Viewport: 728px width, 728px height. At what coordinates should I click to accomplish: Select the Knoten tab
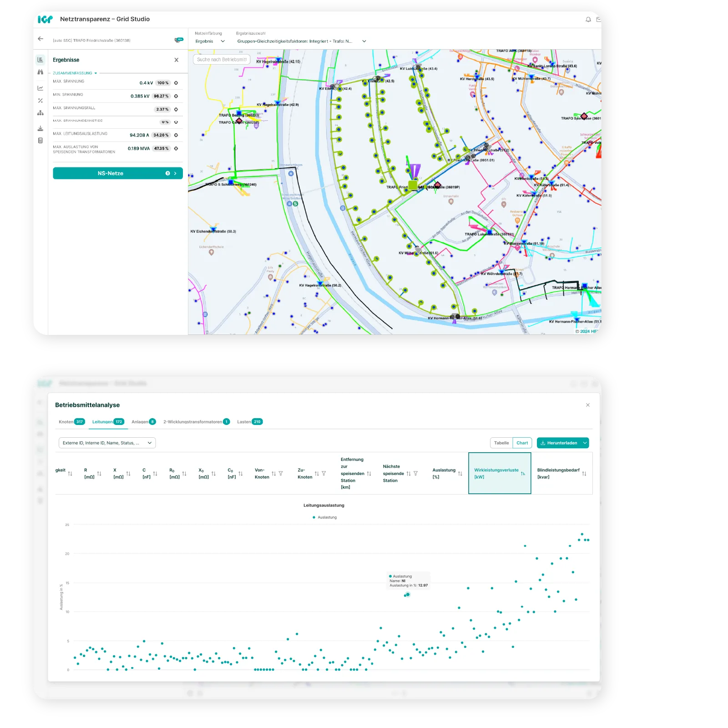[x=72, y=422]
